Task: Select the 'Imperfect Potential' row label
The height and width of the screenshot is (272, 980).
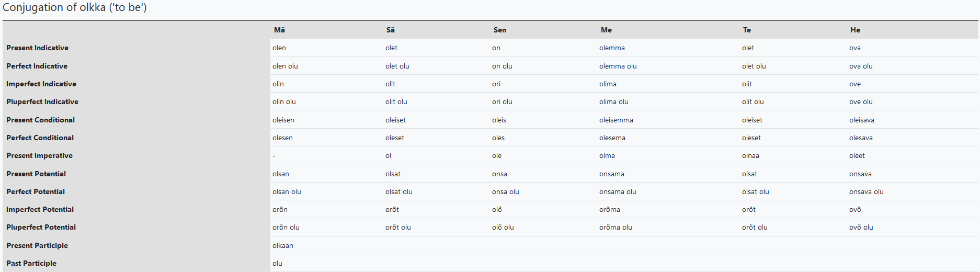Action: click(40, 209)
